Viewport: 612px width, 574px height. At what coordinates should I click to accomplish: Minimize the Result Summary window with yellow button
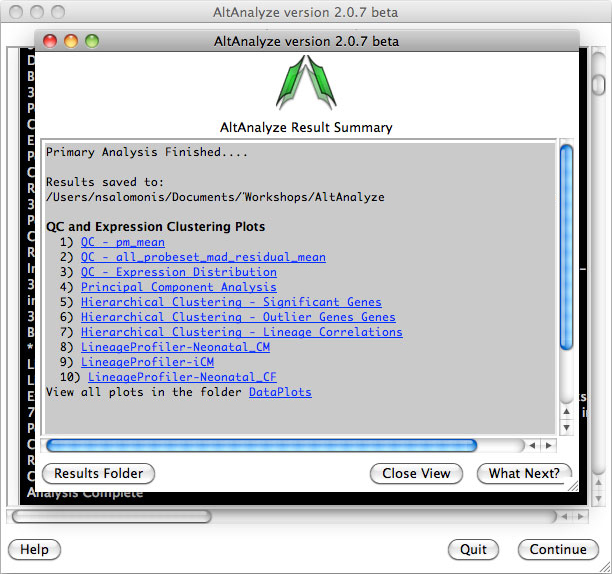point(71,42)
